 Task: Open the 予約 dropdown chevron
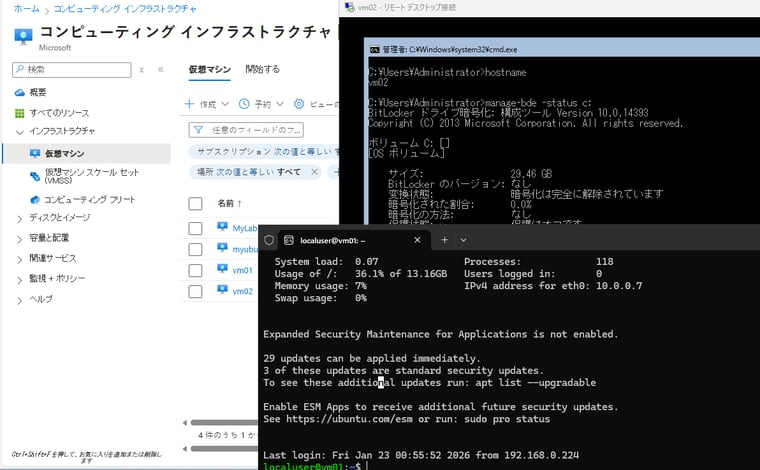280,104
